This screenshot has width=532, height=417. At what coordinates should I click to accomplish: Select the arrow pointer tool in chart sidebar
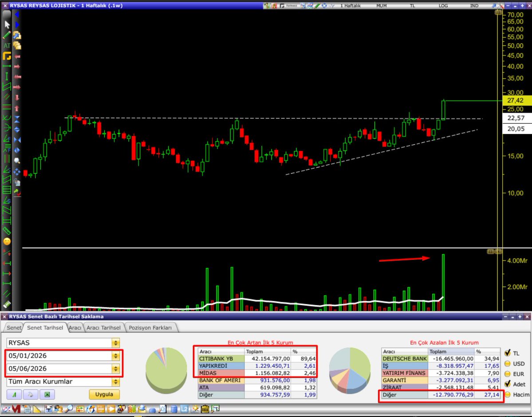tap(7, 25)
